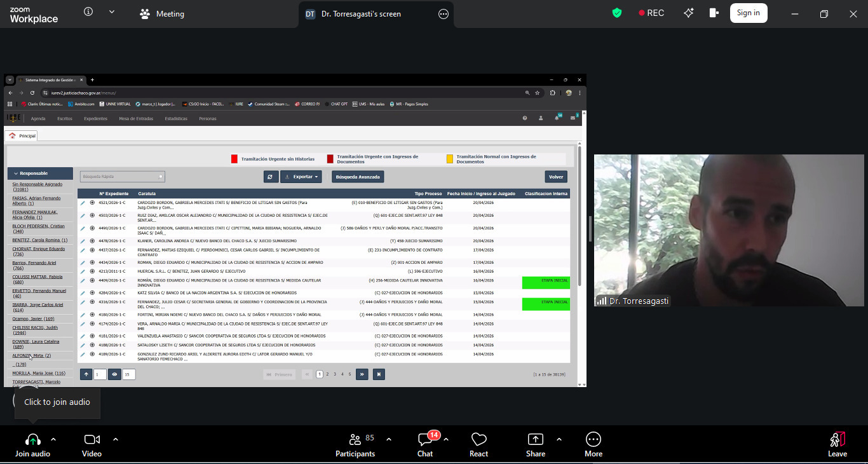Open the React emoji menu
The height and width of the screenshot is (464, 868).
coord(478,444)
